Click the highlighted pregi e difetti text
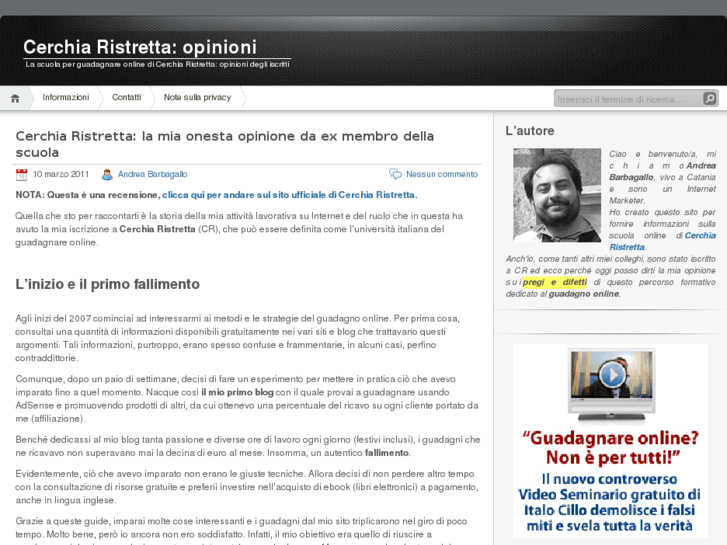The height and width of the screenshot is (545, 727). pos(555,282)
